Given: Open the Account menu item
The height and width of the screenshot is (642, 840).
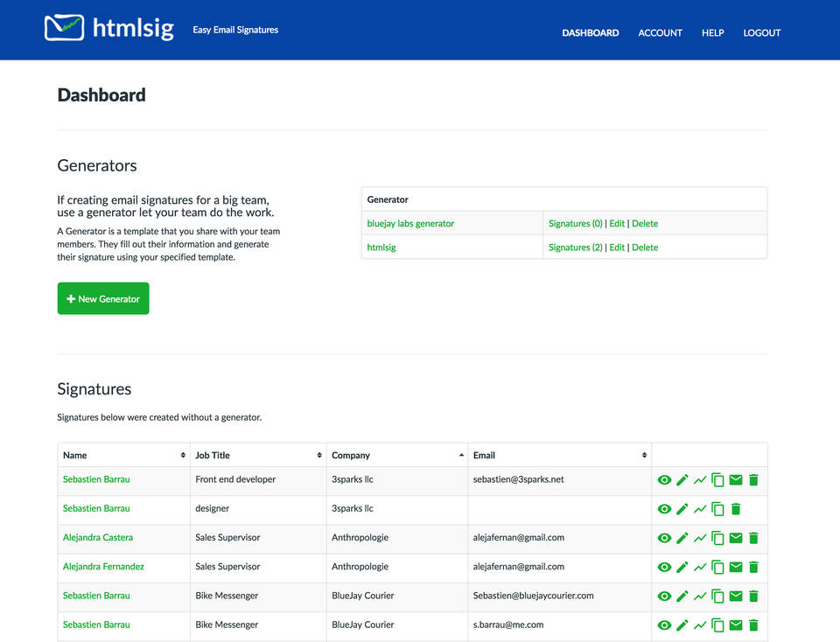Looking at the screenshot, I should point(660,32).
